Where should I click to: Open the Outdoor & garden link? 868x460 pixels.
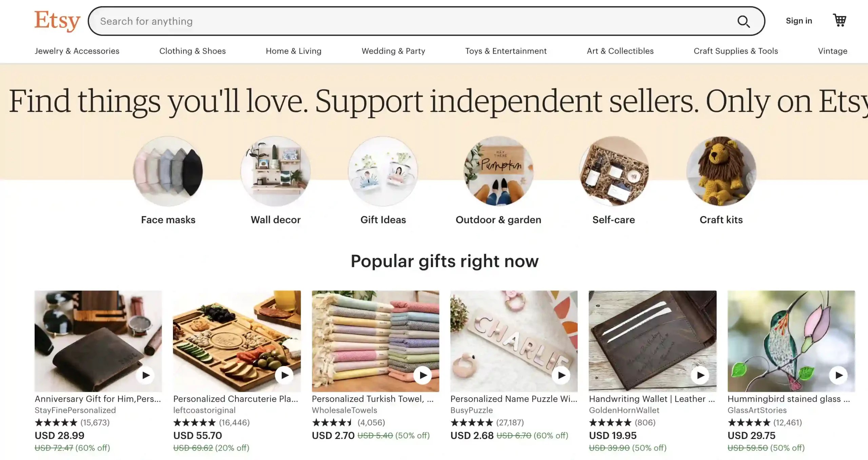(x=498, y=220)
